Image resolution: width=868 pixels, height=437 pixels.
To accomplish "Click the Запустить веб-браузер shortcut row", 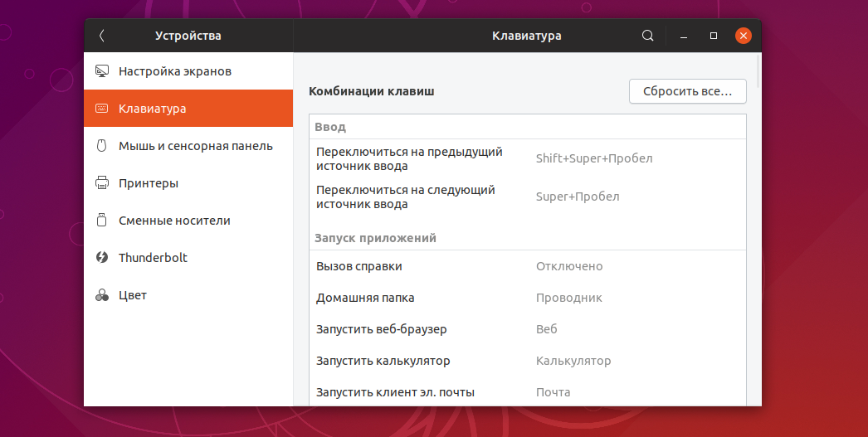I will (x=527, y=329).
